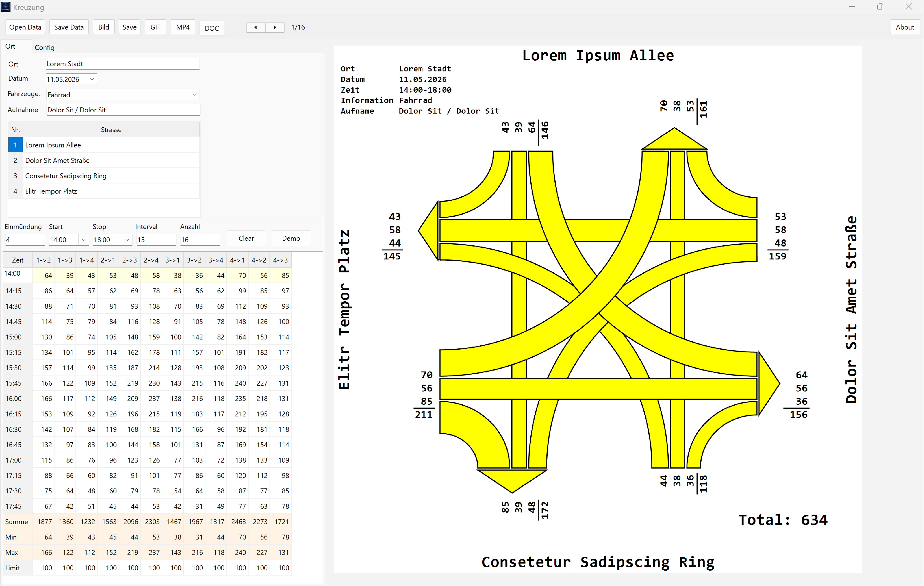Viewport: 924px width, 586px height.
Task: Select street row Lorem Ipsum Allee
Action: pyautogui.click(x=103, y=145)
